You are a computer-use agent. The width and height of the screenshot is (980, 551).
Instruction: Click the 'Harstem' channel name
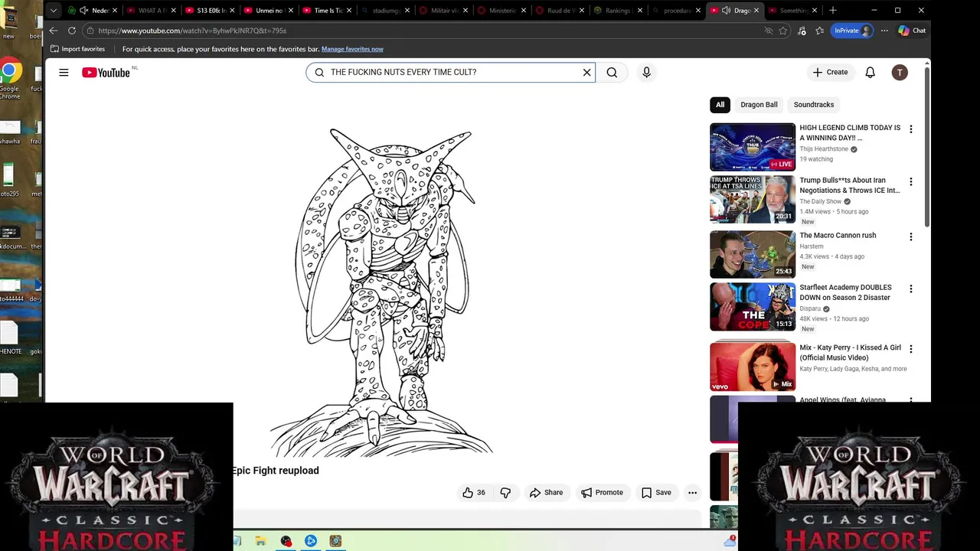(x=812, y=246)
